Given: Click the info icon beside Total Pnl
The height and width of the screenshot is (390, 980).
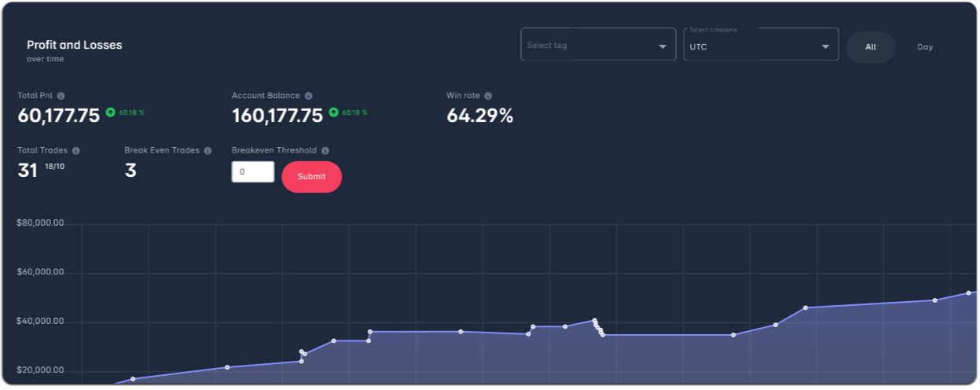Looking at the screenshot, I should coord(61,96).
